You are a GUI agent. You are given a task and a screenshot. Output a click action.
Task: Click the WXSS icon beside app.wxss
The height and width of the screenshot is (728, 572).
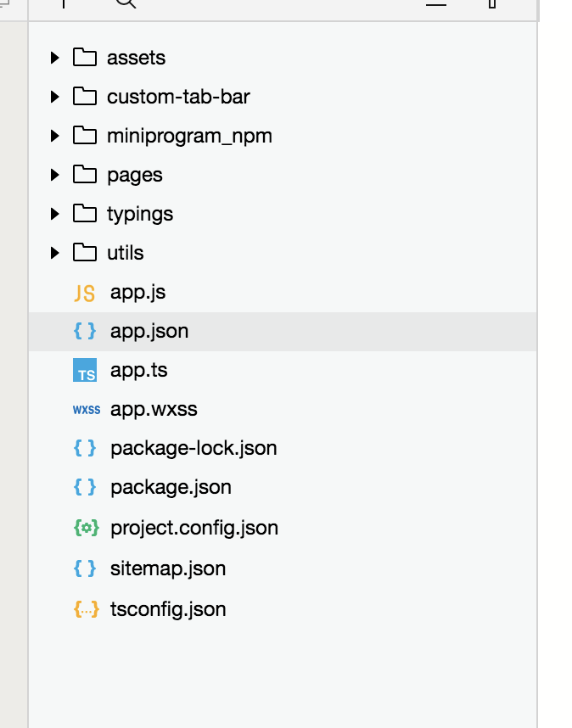87,410
